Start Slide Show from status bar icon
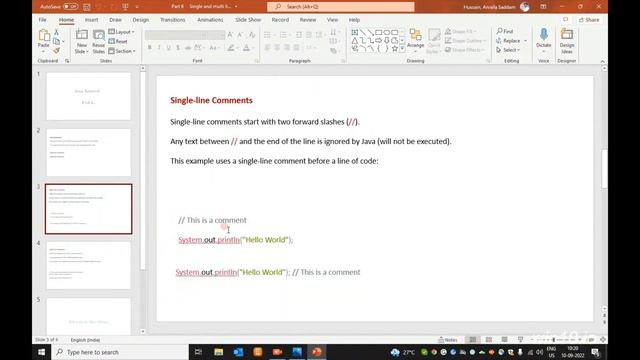 pyautogui.click(x=520, y=340)
